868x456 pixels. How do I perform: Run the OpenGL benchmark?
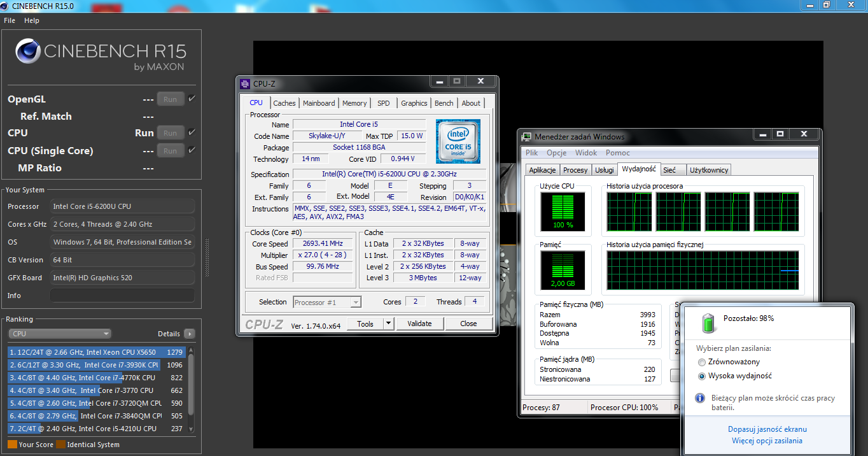[x=170, y=99]
